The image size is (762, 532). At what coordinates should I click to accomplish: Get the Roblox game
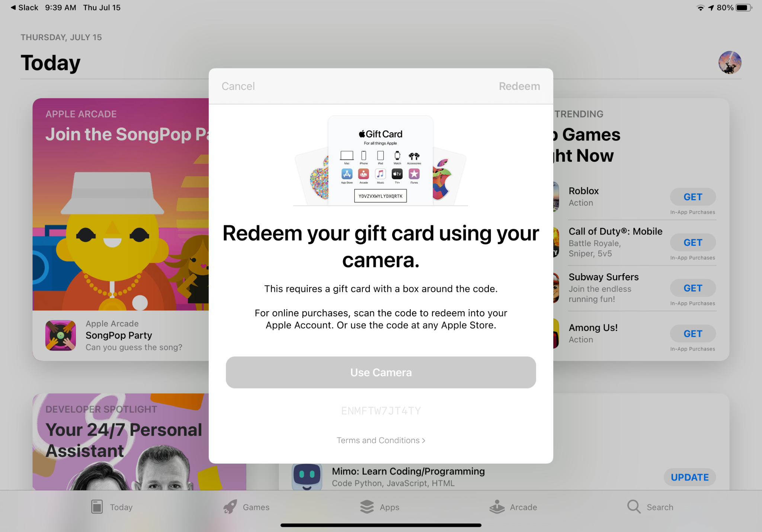(x=692, y=197)
